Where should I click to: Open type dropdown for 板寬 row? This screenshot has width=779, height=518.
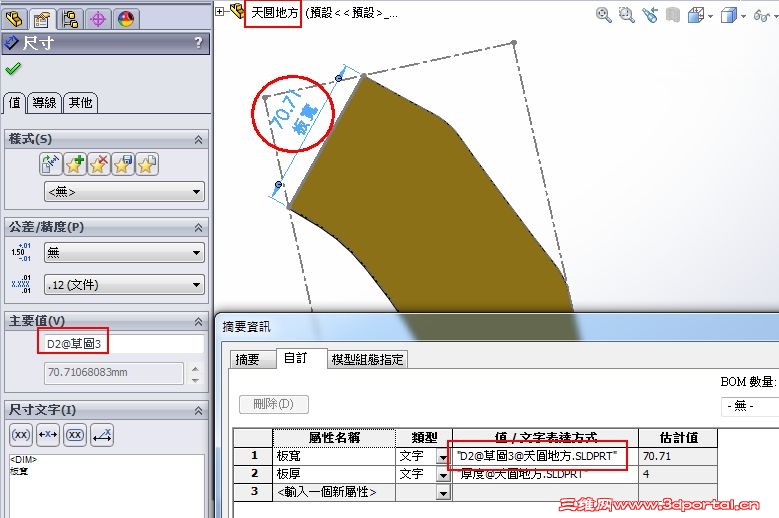click(x=443, y=456)
